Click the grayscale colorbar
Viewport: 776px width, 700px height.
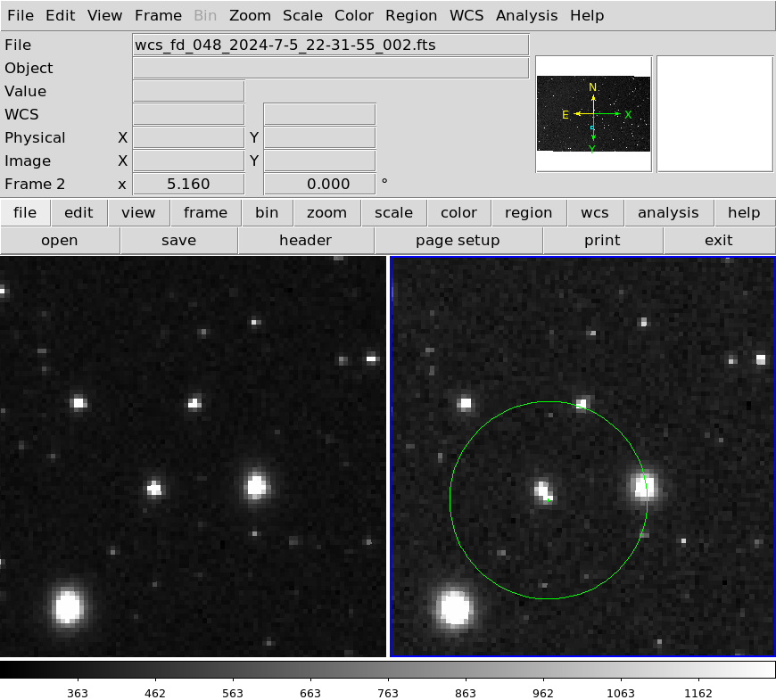click(x=387, y=670)
